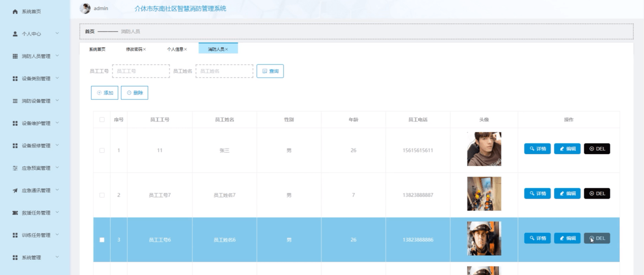This screenshot has width=644, height=275.
Task: Switch to the 系统首页 tab
Action: 97,49
